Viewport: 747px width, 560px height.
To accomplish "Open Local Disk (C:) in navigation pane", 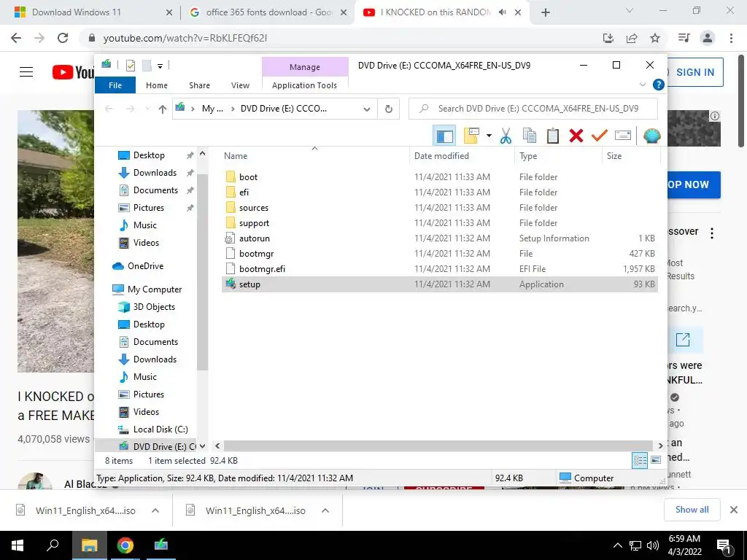I will point(160,429).
